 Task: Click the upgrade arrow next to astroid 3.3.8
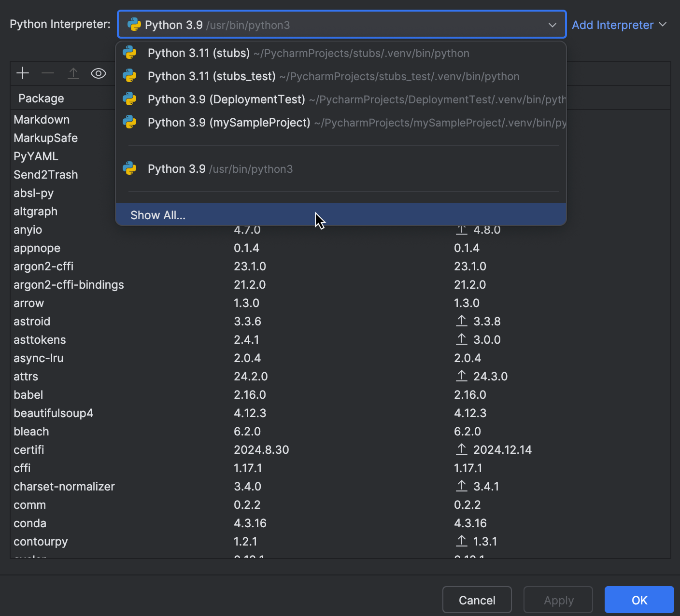[x=461, y=321]
